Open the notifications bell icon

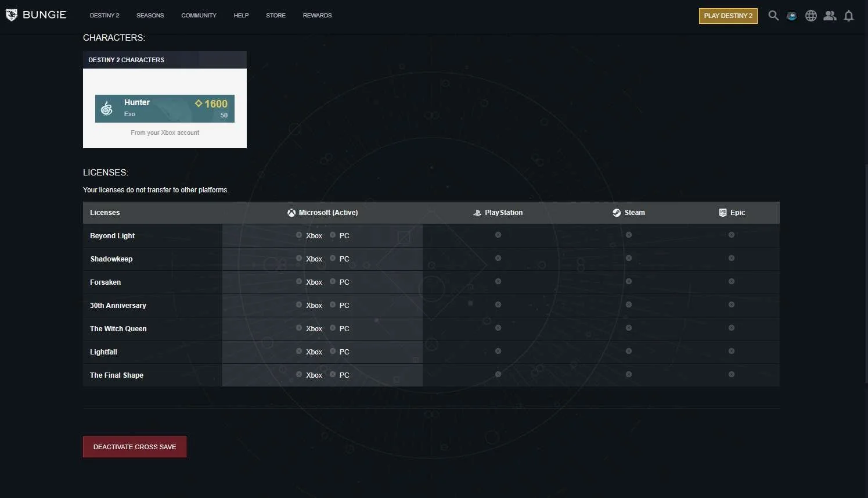(849, 16)
